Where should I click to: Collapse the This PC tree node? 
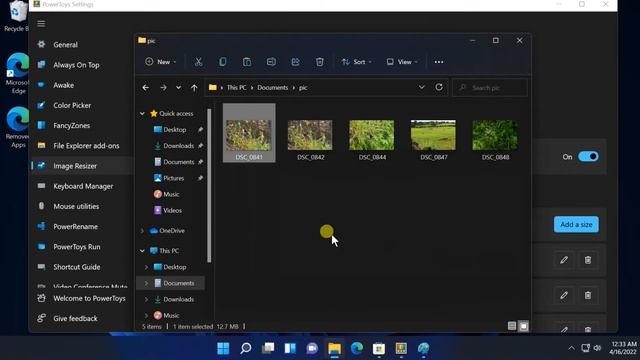click(x=142, y=251)
